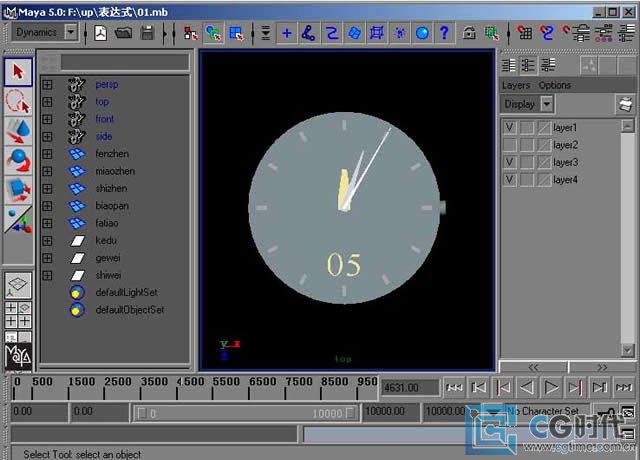Click the current time field 4631.00
This screenshot has width=640, height=460.
(410, 387)
